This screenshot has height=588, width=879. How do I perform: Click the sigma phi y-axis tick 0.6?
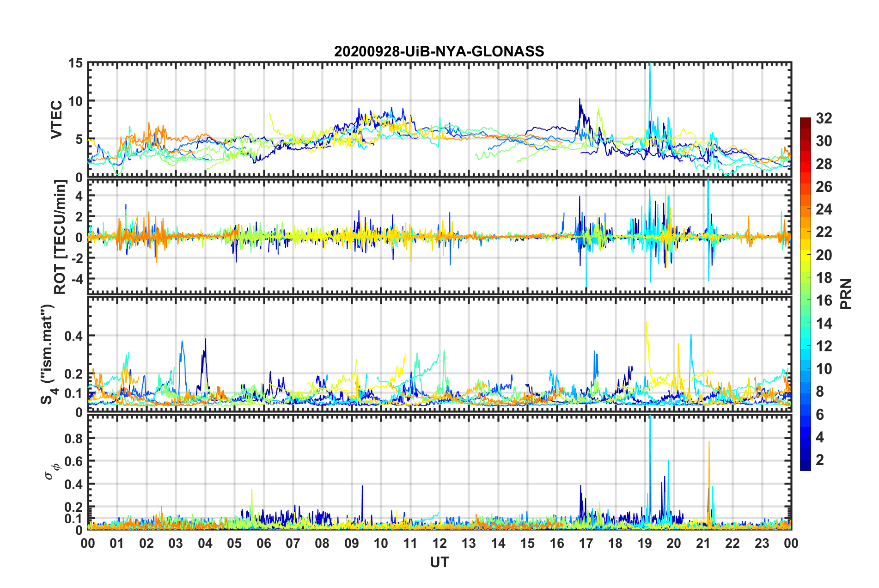pos(73,461)
